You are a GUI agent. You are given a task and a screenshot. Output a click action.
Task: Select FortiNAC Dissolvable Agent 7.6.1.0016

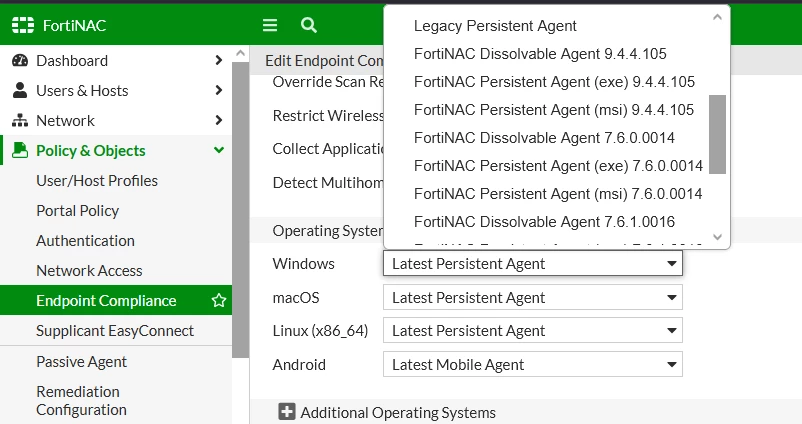click(544, 222)
